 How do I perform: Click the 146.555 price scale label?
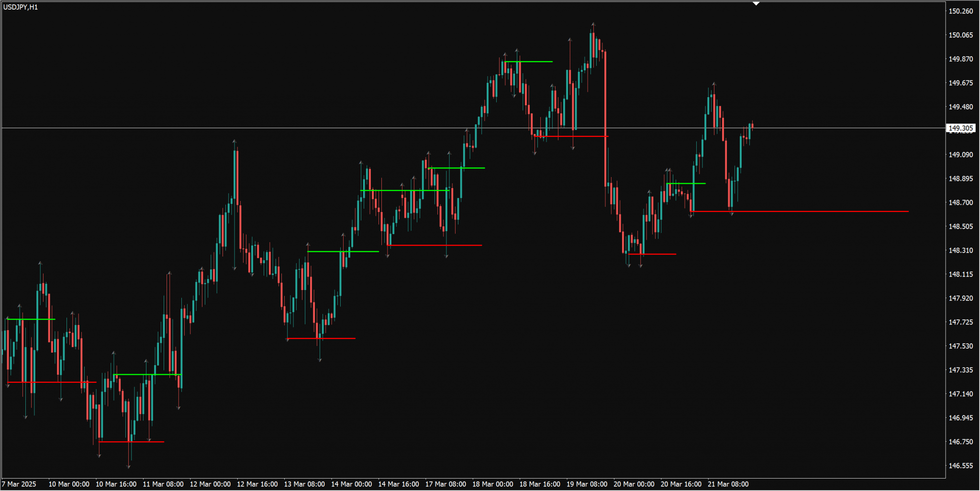[x=960, y=466]
